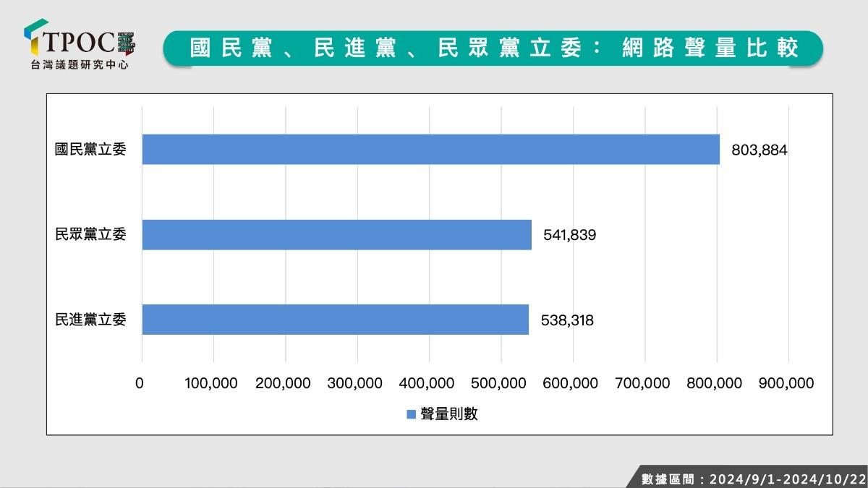Toggle the 803,884 data label
The width and height of the screenshot is (868, 488).
pos(759,150)
